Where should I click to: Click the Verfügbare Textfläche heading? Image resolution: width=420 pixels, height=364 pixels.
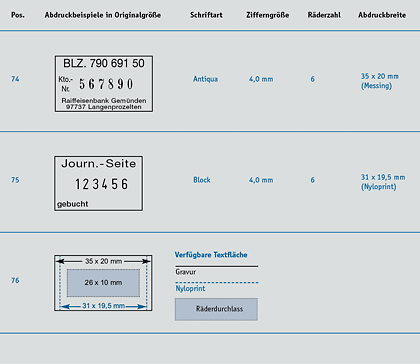tap(211, 255)
